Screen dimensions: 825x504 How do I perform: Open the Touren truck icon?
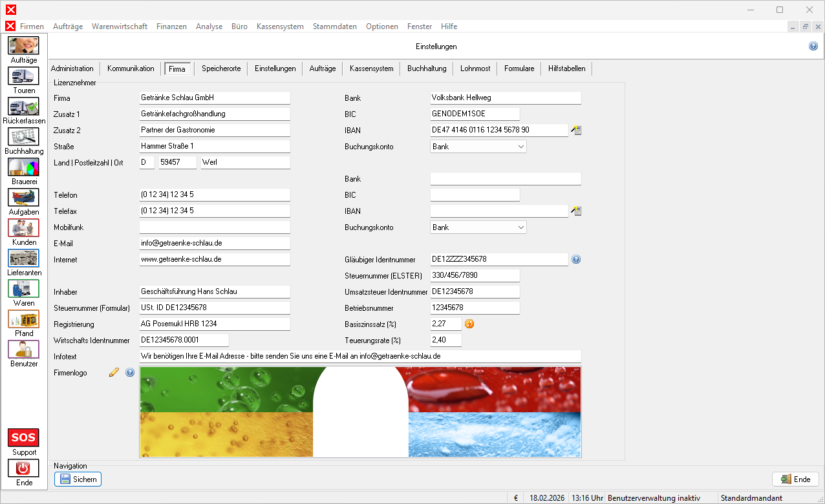point(23,76)
